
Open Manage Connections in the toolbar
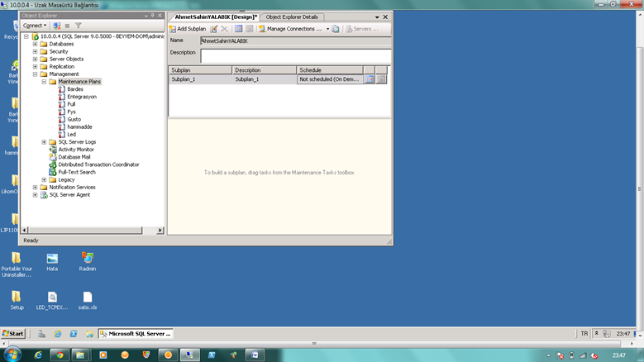click(290, 29)
